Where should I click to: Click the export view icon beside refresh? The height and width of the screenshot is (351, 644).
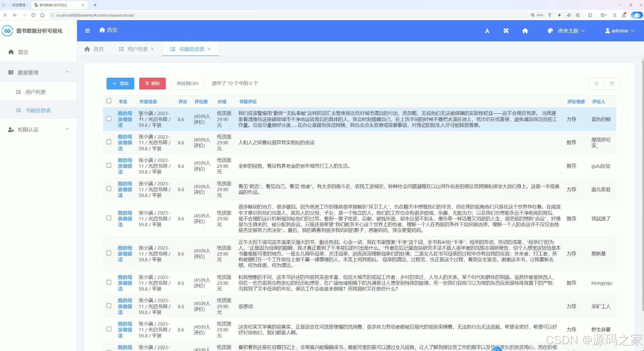coord(612,83)
